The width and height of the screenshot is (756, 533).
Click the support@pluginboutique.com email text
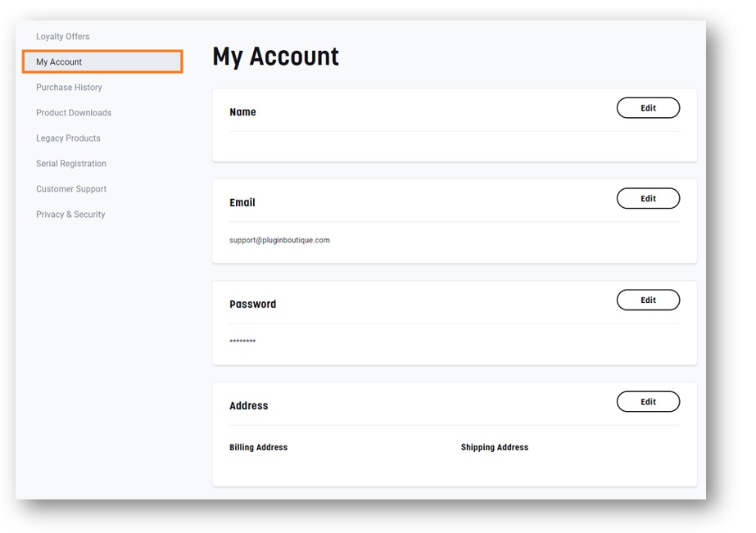(x=279, y=240)
